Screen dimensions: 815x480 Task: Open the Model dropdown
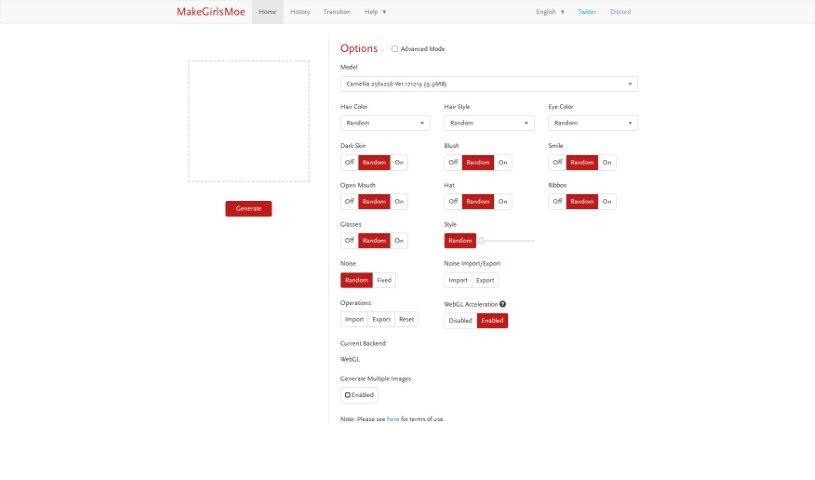[x=488, y=84]
